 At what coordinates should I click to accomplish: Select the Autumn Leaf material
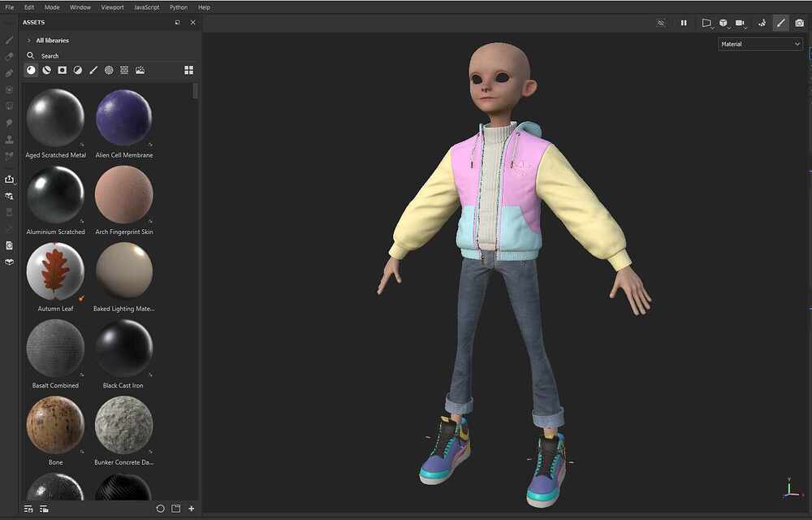tap(55, 271)
